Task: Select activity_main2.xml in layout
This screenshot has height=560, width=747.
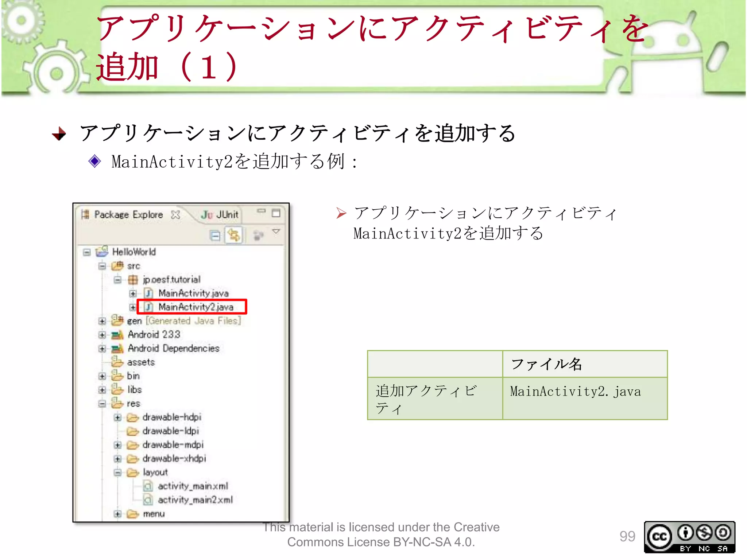Action: click(x=195, y=500)
